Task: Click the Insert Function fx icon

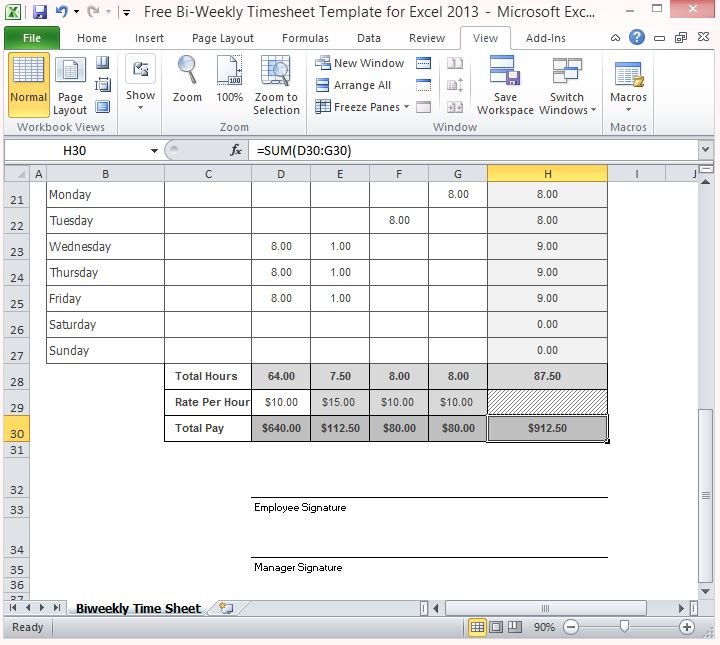Action: [236, 151]
